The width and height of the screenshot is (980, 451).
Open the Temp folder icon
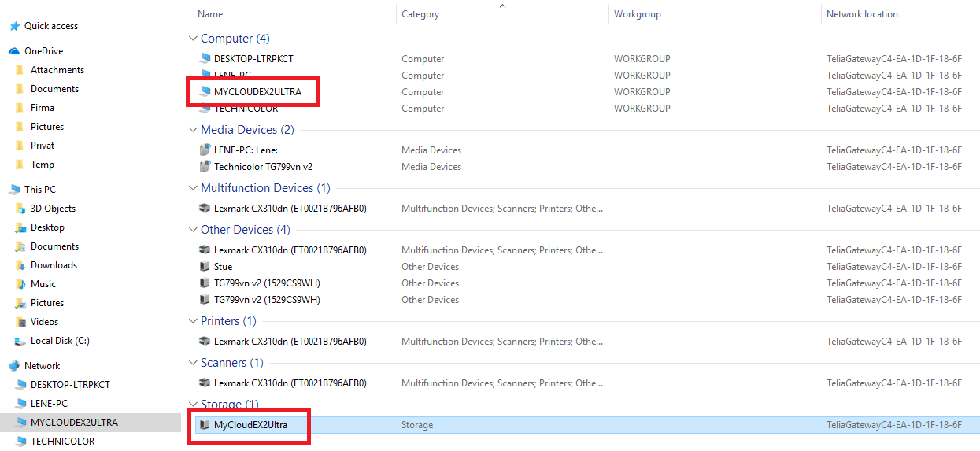[x=20, y=165]
